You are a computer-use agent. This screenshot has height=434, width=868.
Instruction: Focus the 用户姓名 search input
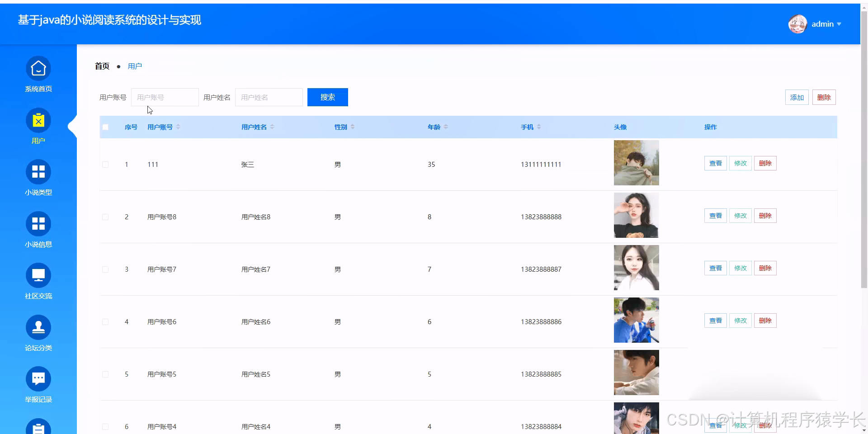pos(269,97)
